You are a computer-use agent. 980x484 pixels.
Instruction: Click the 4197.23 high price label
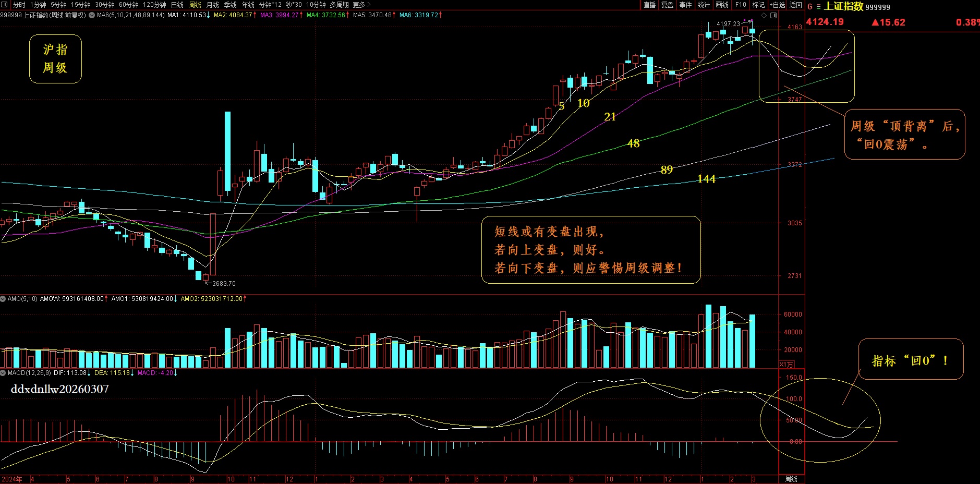728,24
